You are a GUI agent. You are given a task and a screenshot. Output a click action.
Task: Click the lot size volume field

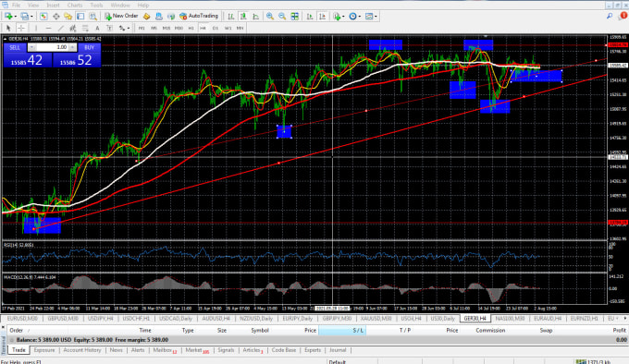(x=52, y=48)
